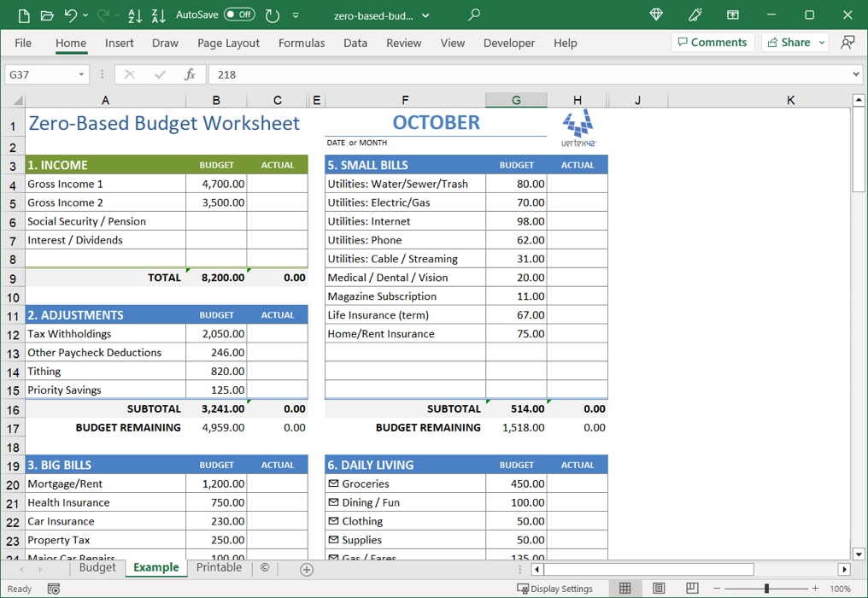
Task: Click the macro recording icon in status bar
Action: click(x=54, y=589)
